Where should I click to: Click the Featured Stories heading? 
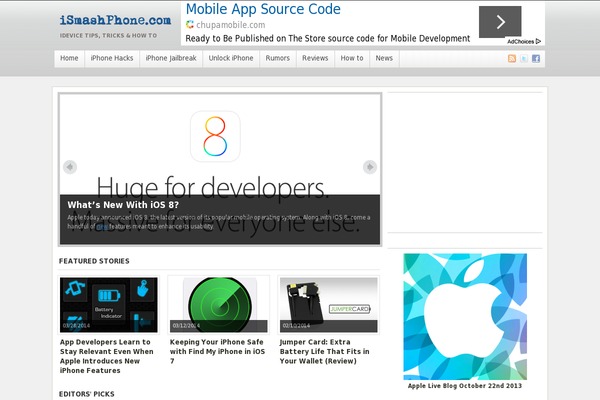point(94,261)
